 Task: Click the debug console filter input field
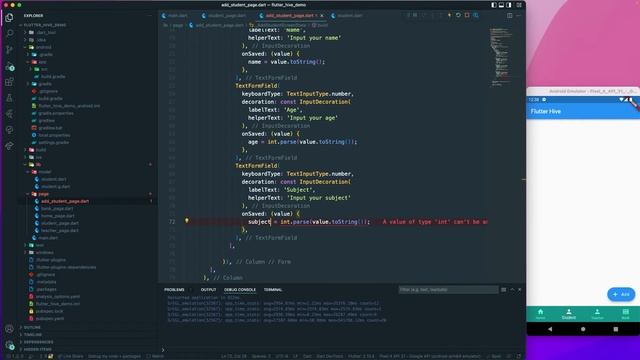pyautogui.click(x=448, y=289)
